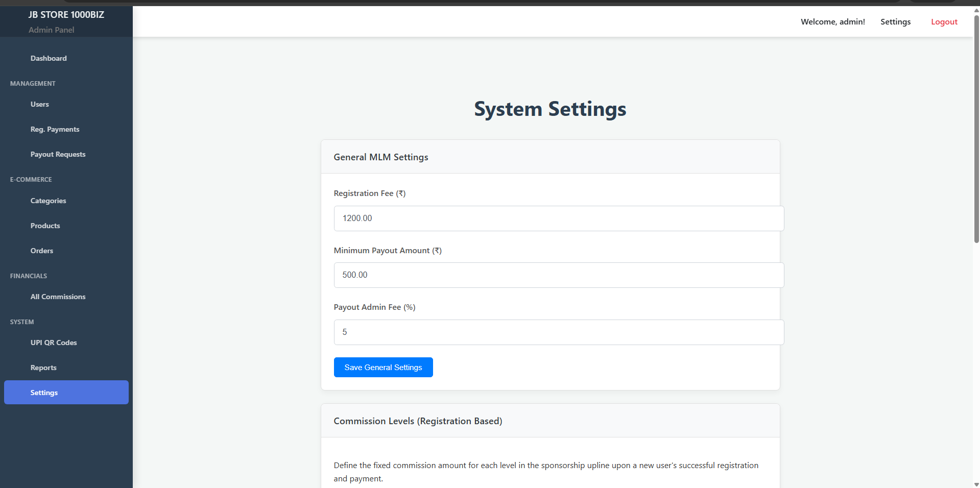Click into the Minimum Payout Amount field
980x488 pixels.
[x=559, y=275]
